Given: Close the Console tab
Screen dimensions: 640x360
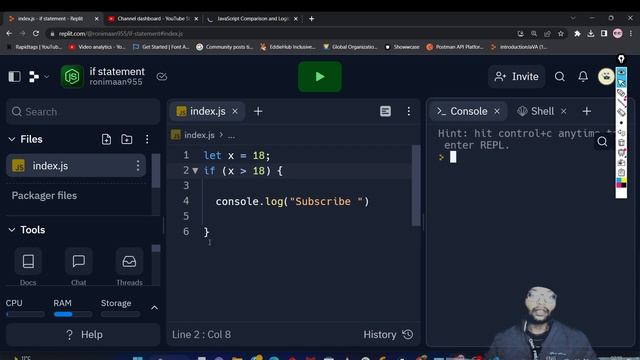Looking at the screenshot, I should [497, 111].
